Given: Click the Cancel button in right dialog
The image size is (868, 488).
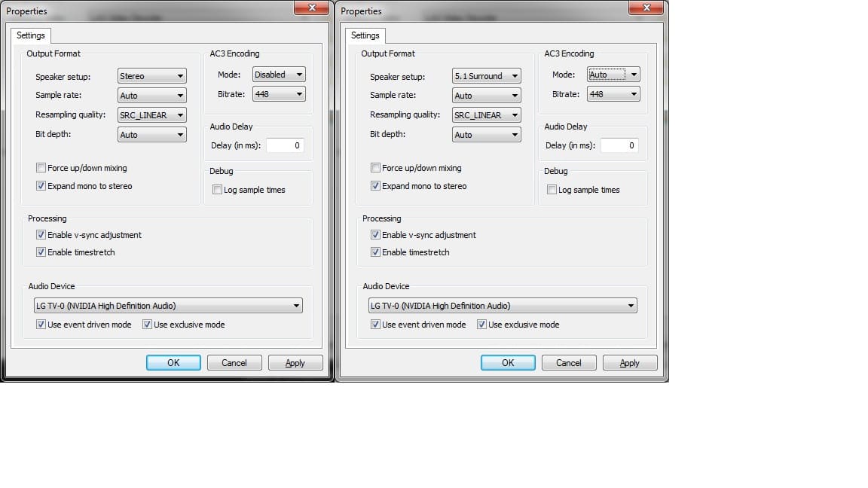Looking at the screenshot, I should pos(569,363).
